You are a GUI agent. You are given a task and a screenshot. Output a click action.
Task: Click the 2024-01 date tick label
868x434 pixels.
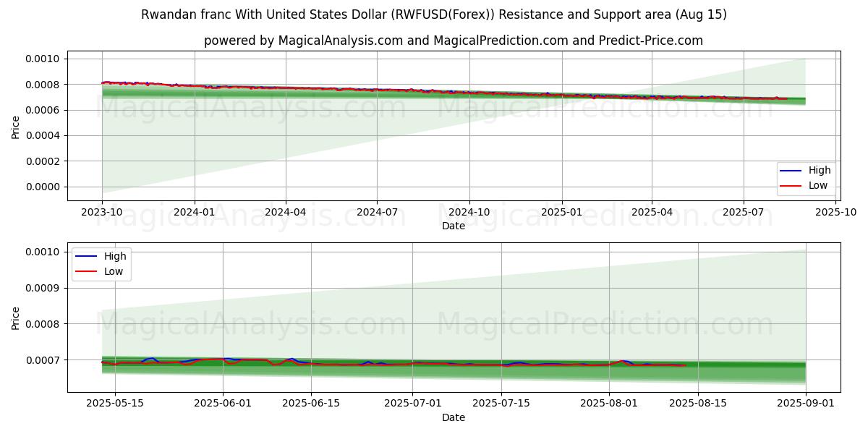point(195,212)
